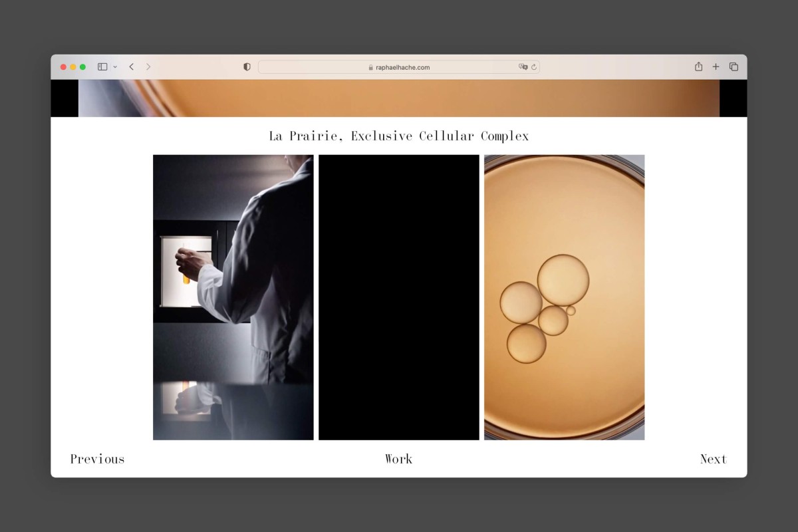The image size is (798, 532).
Task: Open the translate page icon
Action: [x=523, y=67]
